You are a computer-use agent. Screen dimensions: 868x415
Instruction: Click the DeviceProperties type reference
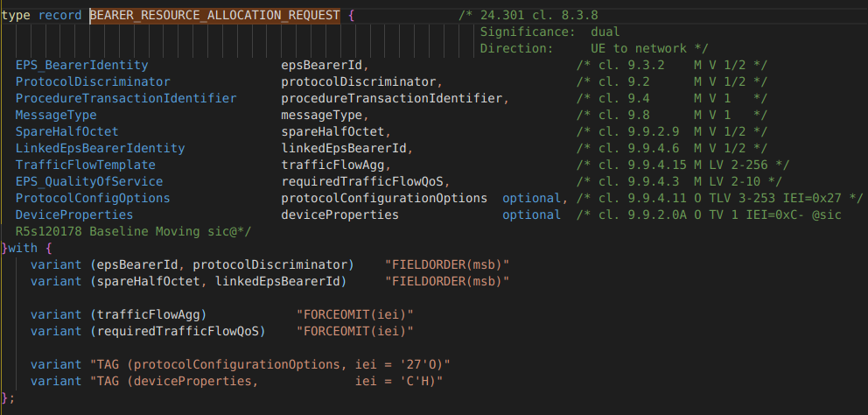[x=74, y=215]
